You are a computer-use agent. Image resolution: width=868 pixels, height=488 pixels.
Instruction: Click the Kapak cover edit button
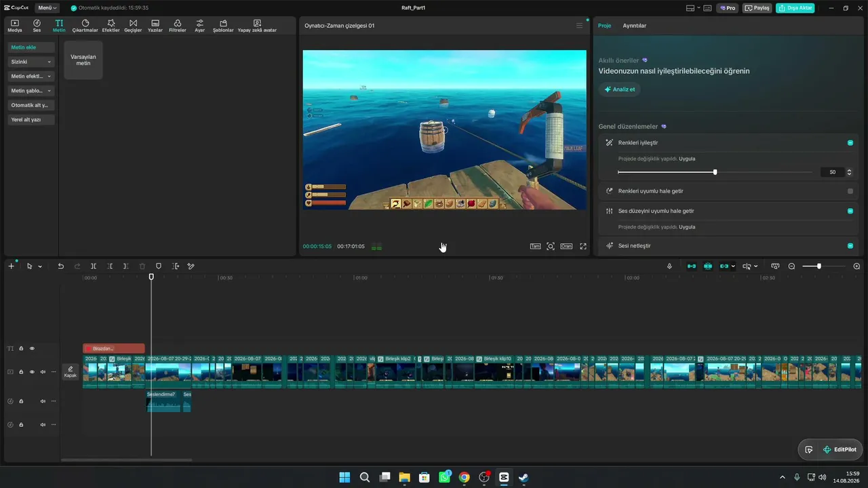pos(71,371)
